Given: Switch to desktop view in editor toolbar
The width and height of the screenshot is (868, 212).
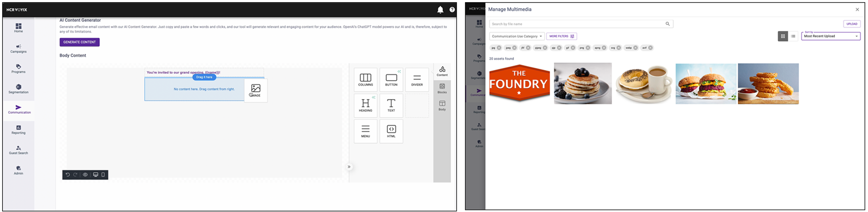Looking at the screenshot, I should point(95,175).
